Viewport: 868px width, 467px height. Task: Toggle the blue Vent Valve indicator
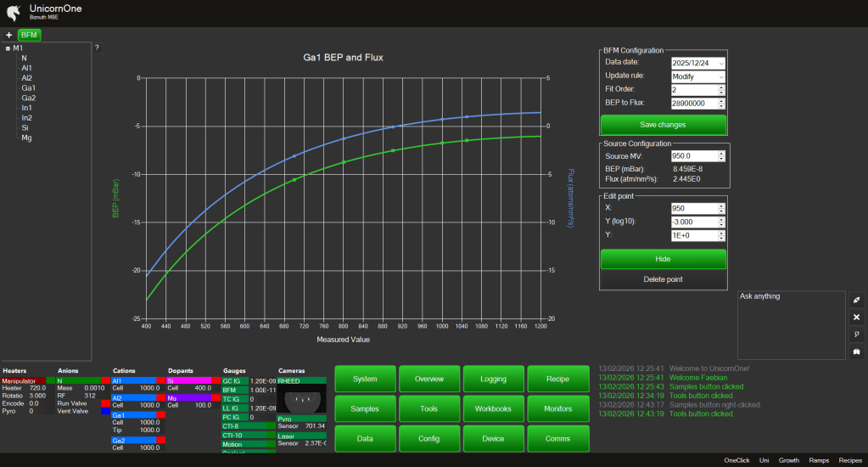point(106,411)
